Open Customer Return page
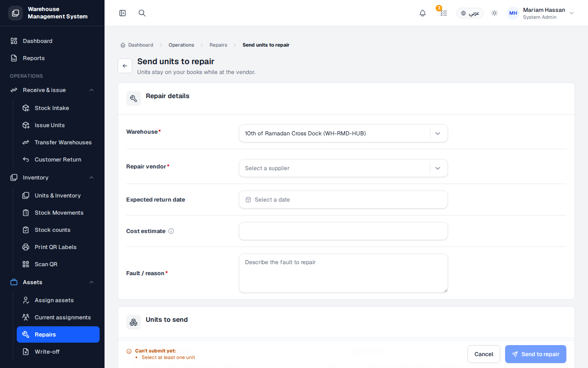This screenshot has height=368, width=588. [58, 159]
